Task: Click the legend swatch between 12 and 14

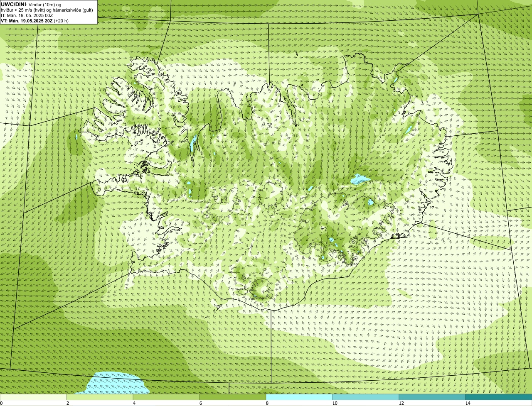Action: 432,397
